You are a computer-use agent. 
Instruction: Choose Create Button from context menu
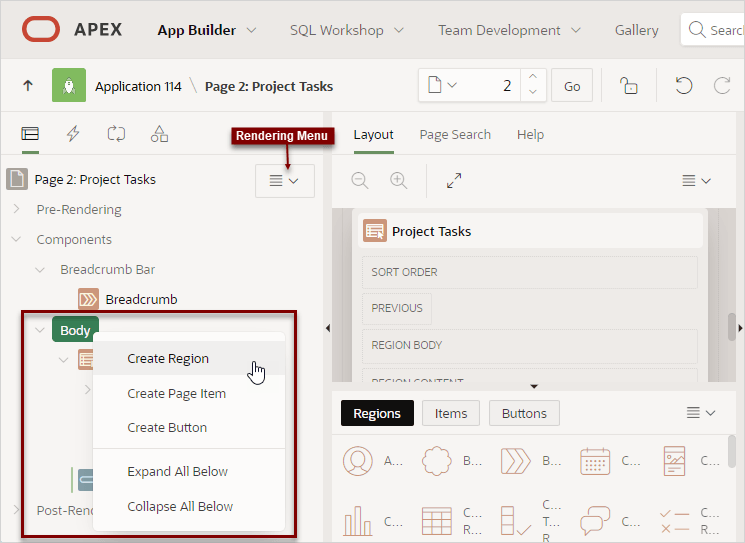(189, 428)
